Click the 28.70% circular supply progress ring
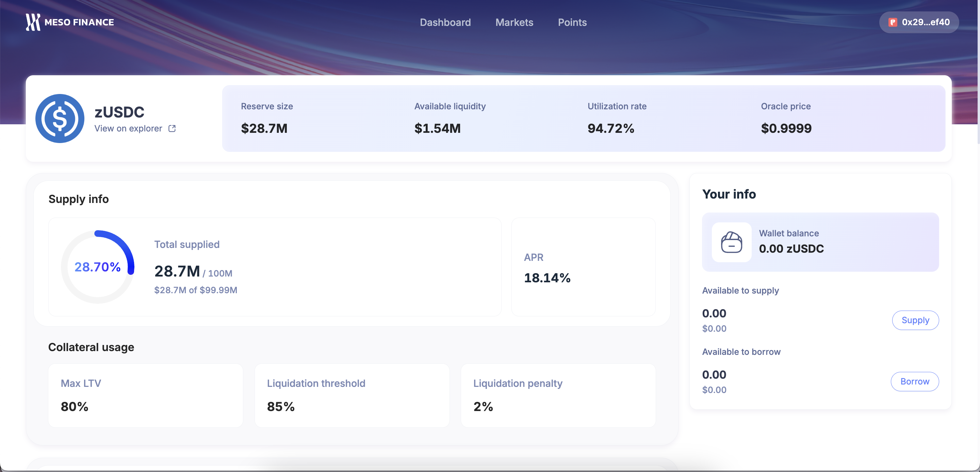The width and height of the screenshot is (980, 472). click(x=98, y=267)
